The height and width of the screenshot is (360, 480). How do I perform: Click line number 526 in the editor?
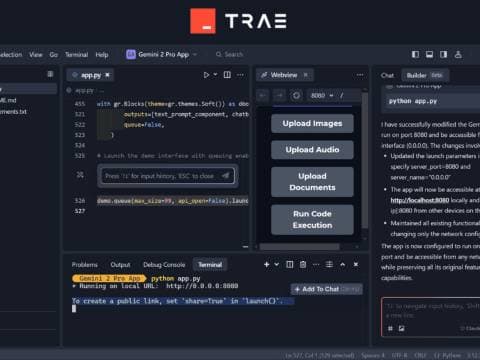click(x=80, y=200)
